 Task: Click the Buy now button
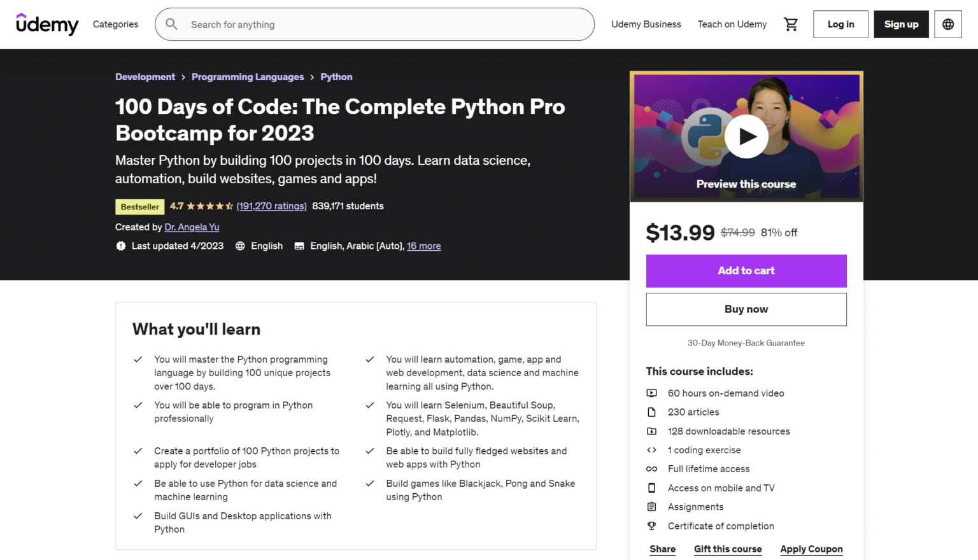(x=746, y=309)
